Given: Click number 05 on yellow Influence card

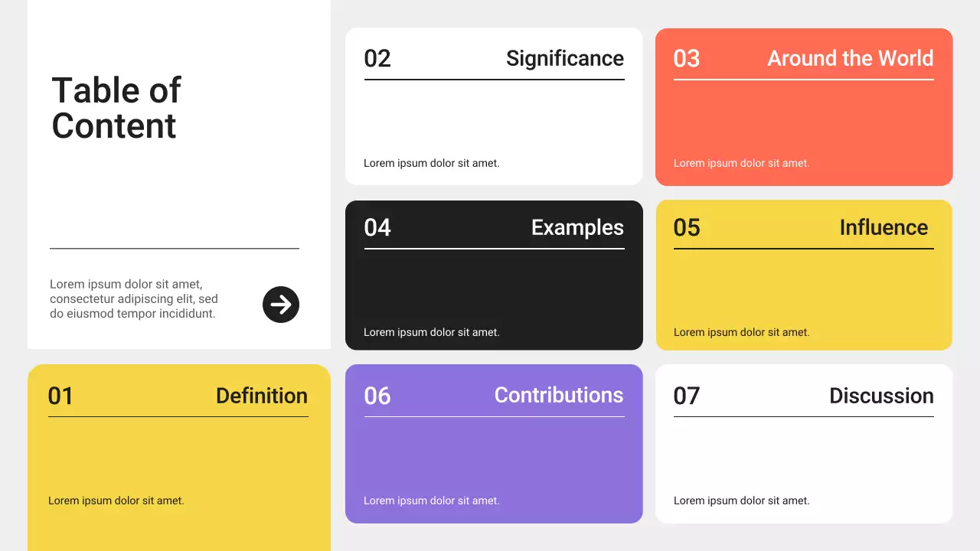Looking at the screenshot, I should pyautogui.click(x=687, y=228).
